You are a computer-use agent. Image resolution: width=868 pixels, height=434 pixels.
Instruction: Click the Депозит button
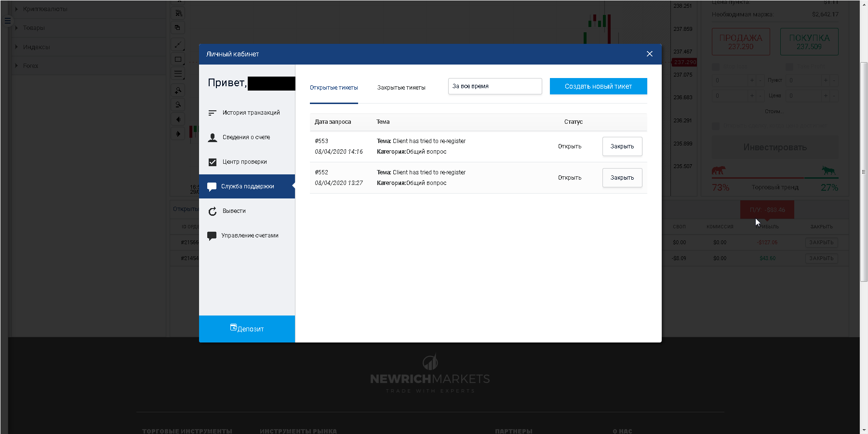[247, 329]
